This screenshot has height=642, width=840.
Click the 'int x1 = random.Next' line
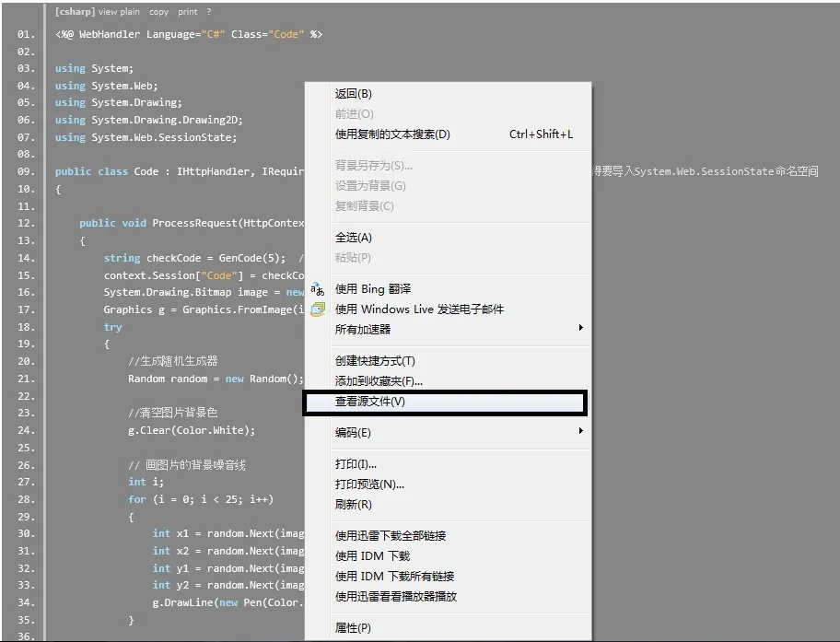click(x=228, y=533)
